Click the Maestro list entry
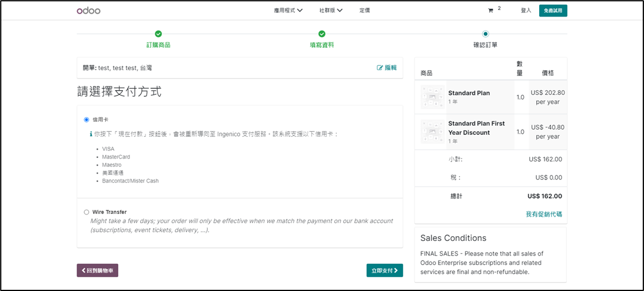 [x=112, y=165]
